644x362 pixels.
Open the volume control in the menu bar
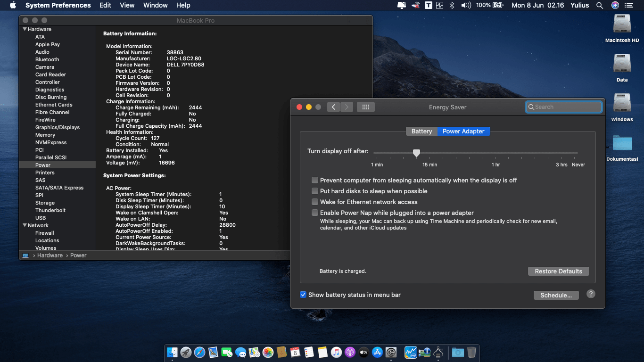(466, 5)
